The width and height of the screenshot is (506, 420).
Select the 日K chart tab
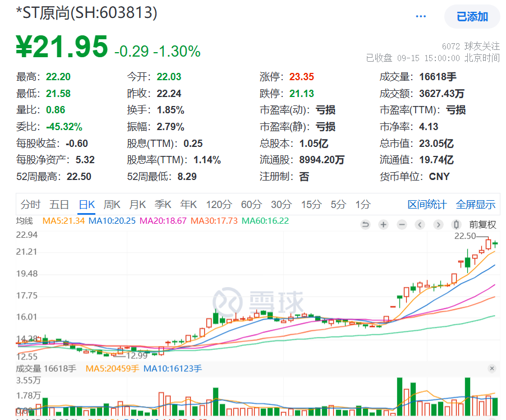87,205
